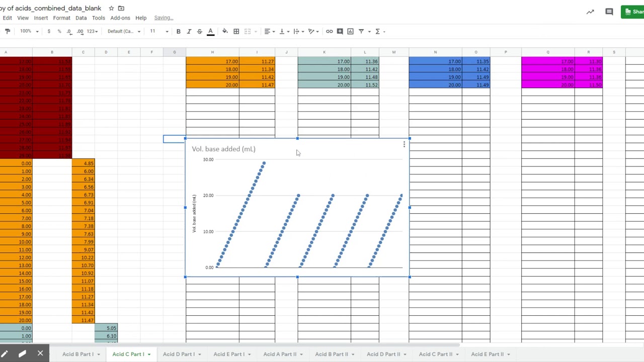Open the Data menu

(x=81, y=18)
